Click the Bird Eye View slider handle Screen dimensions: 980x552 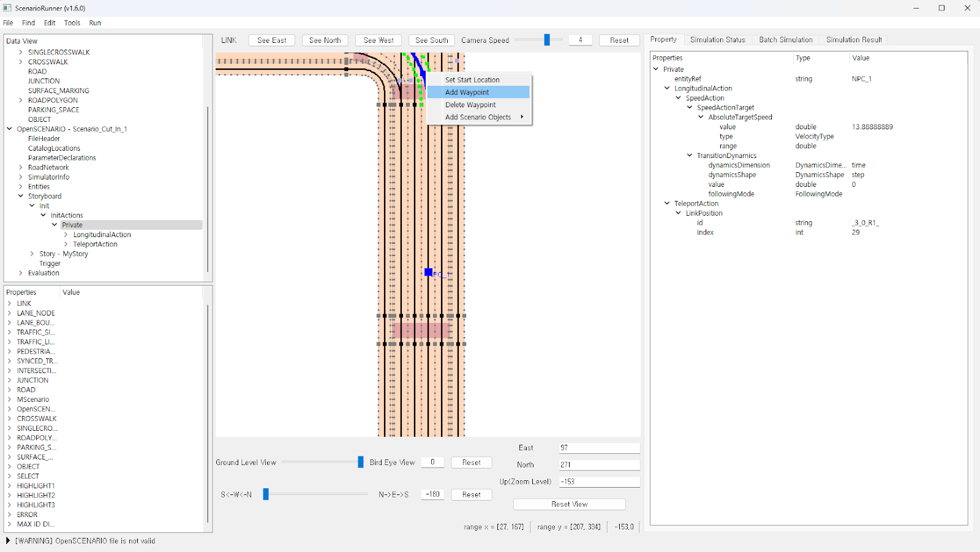click(360, 462)
